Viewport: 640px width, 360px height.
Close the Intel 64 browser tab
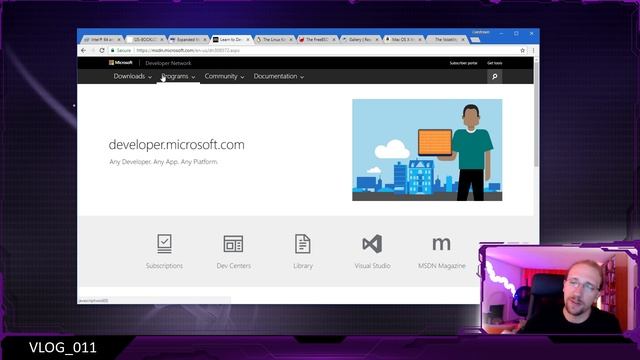coord(119,40)
